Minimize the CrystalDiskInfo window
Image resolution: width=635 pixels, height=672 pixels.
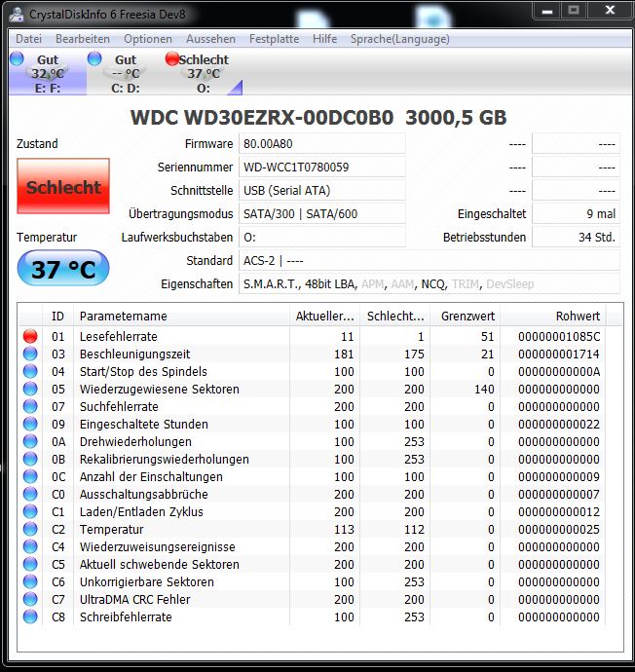pos(547,11)
